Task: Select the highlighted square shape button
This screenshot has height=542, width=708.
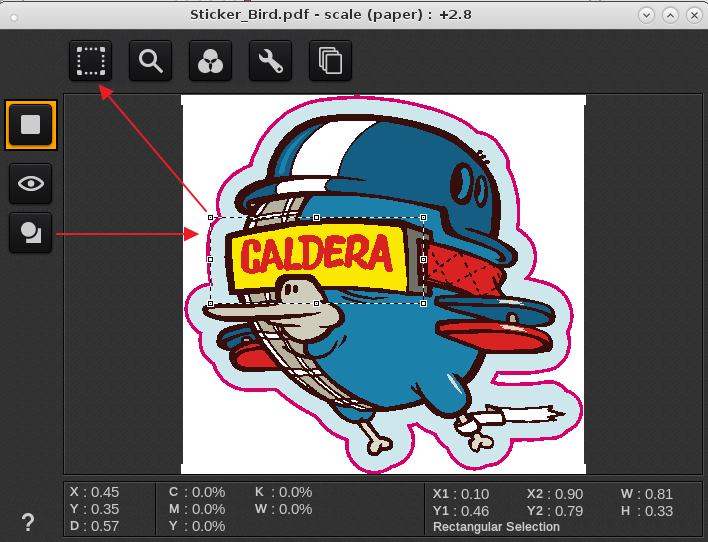Action: coord(31,125)
